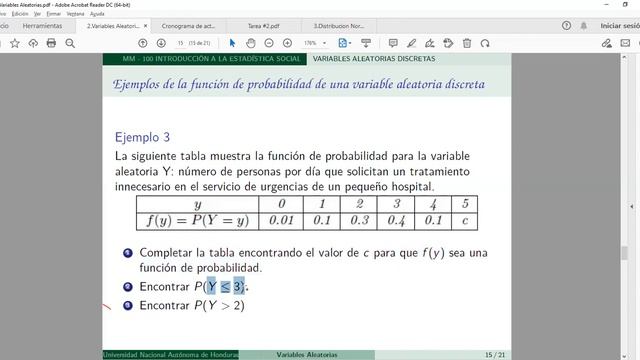Open the Edición menu
This screenshot has height=360, width=640.
pyautogui.click(x=20, y=14)
